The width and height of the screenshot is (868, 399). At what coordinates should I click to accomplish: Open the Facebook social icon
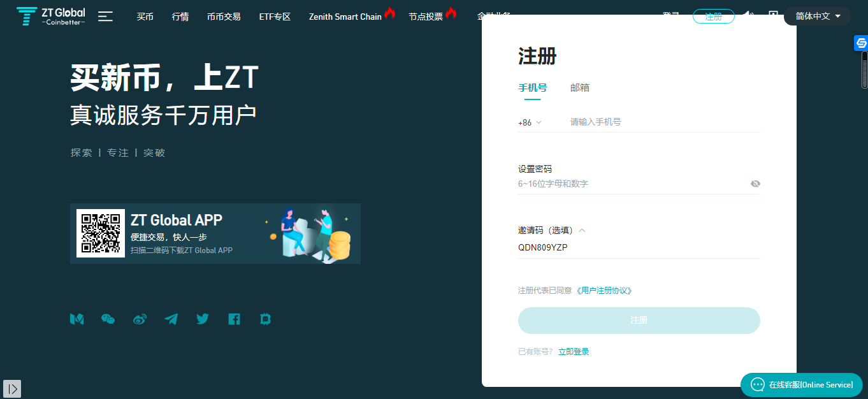click(234, 319)
